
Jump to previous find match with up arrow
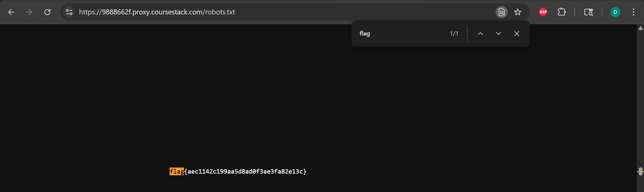point(480,34)
